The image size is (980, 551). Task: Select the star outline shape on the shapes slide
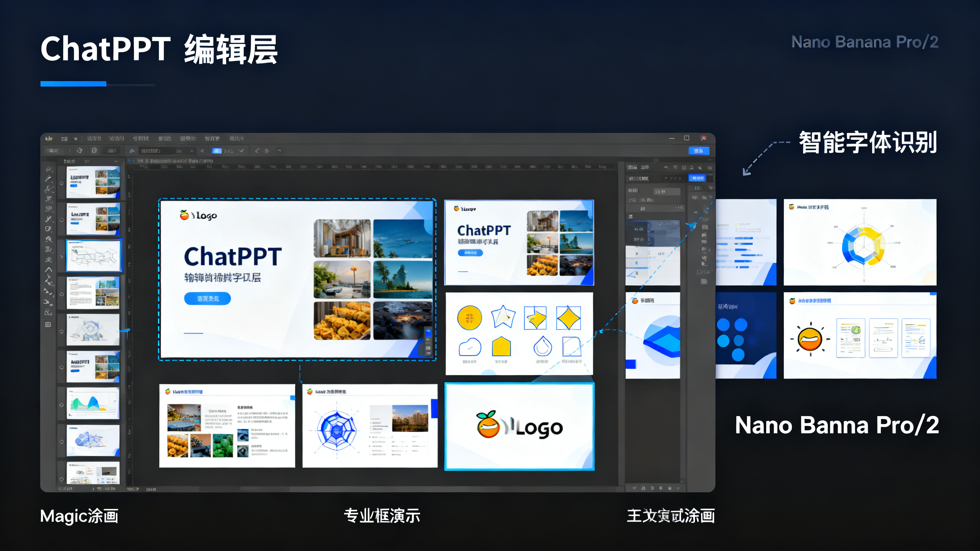(x=503, y=317)
